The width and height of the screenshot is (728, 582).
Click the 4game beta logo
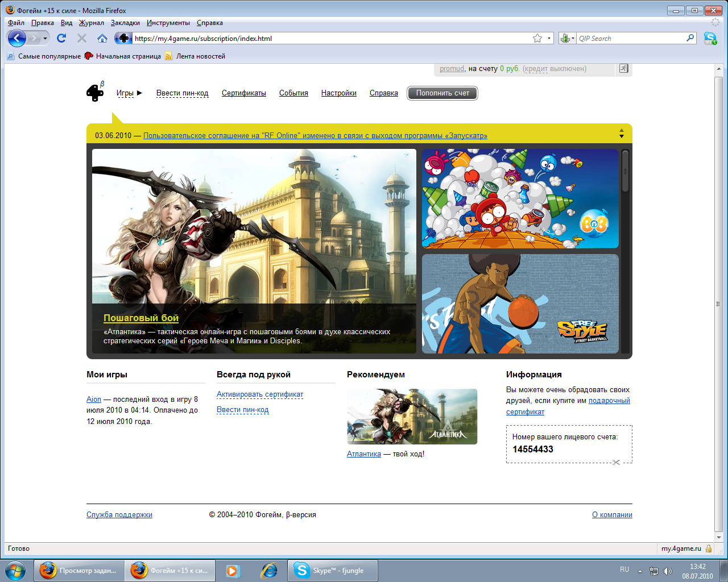96,92
